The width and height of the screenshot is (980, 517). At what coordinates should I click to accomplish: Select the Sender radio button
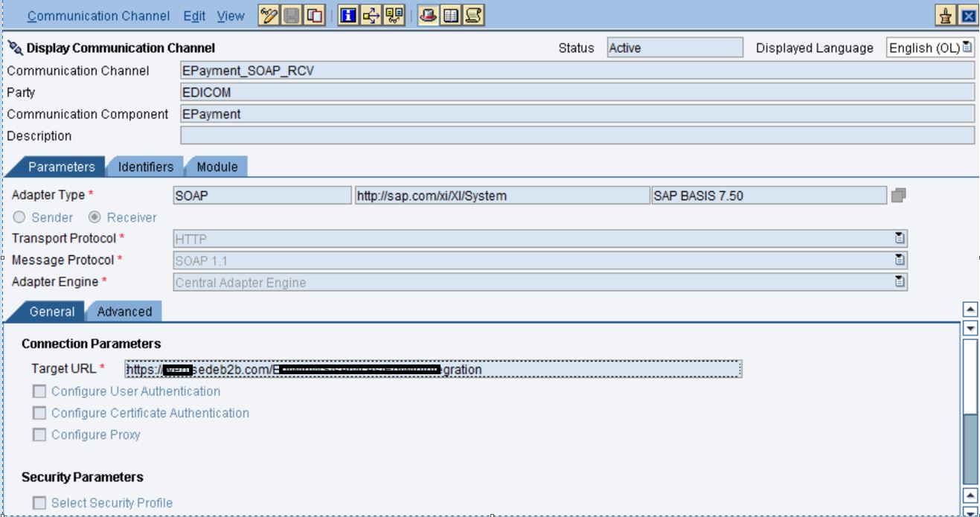(x=19, y=217)
